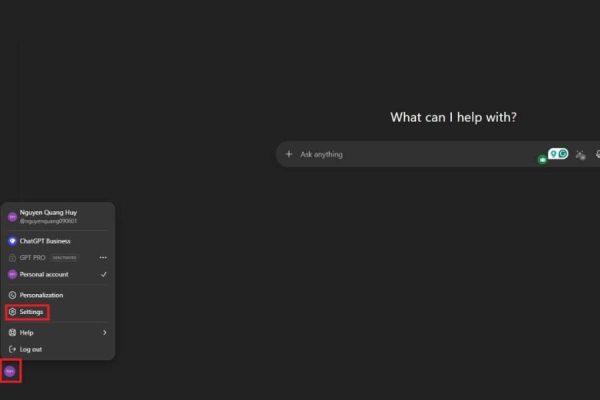Click the plus icon to attach files

coord(289,154)
